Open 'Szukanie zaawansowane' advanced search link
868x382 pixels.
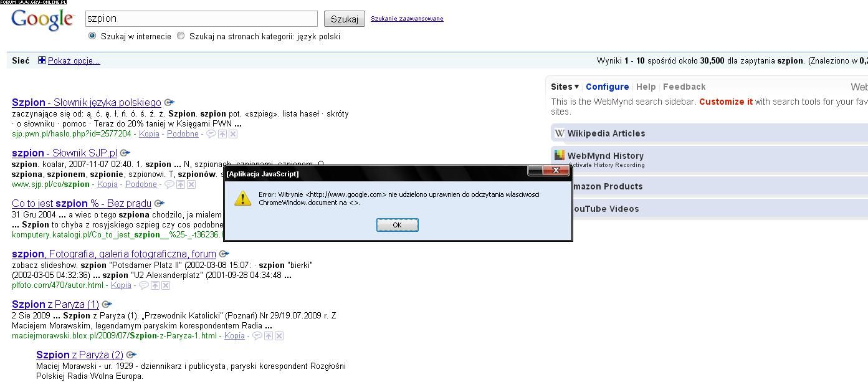point(407,19)
